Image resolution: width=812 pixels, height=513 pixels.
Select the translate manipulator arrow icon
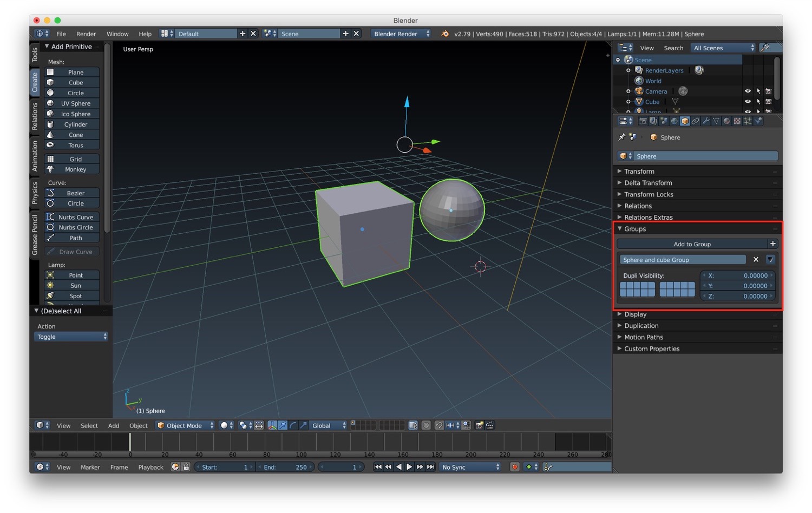coord(283,425)
